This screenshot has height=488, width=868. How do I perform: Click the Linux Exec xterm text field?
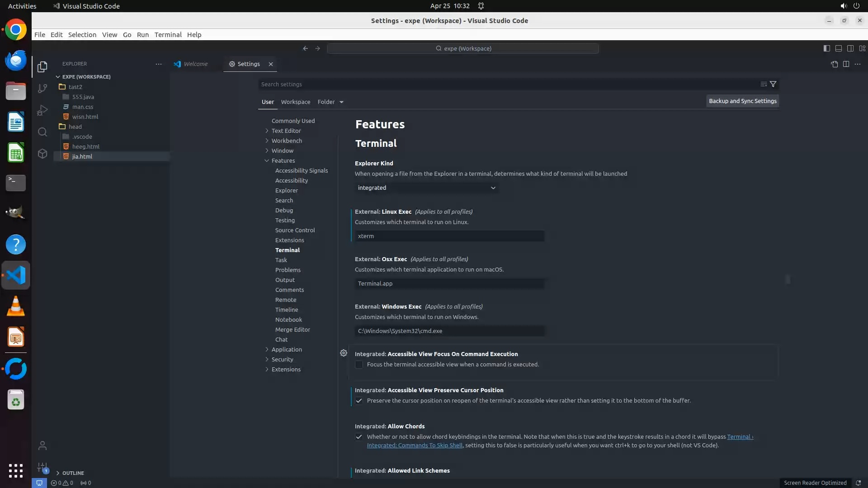pos(449,236)
